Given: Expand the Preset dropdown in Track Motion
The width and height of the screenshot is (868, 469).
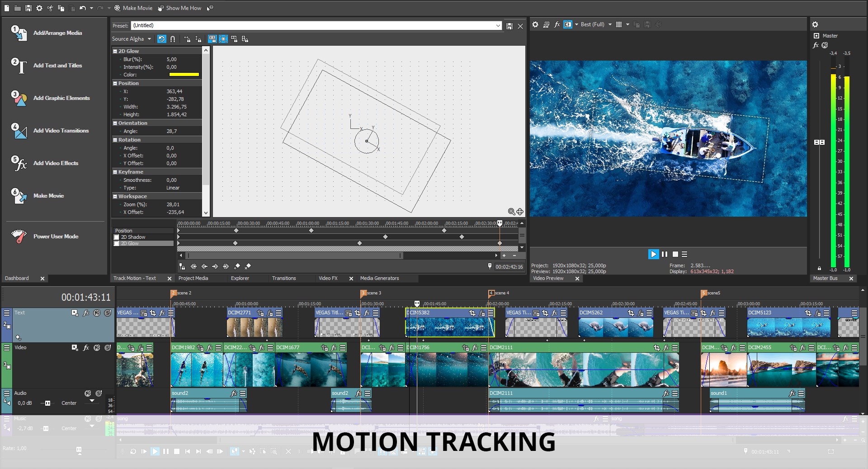Looking at the screenshot, I should click(x=497, y=25).
